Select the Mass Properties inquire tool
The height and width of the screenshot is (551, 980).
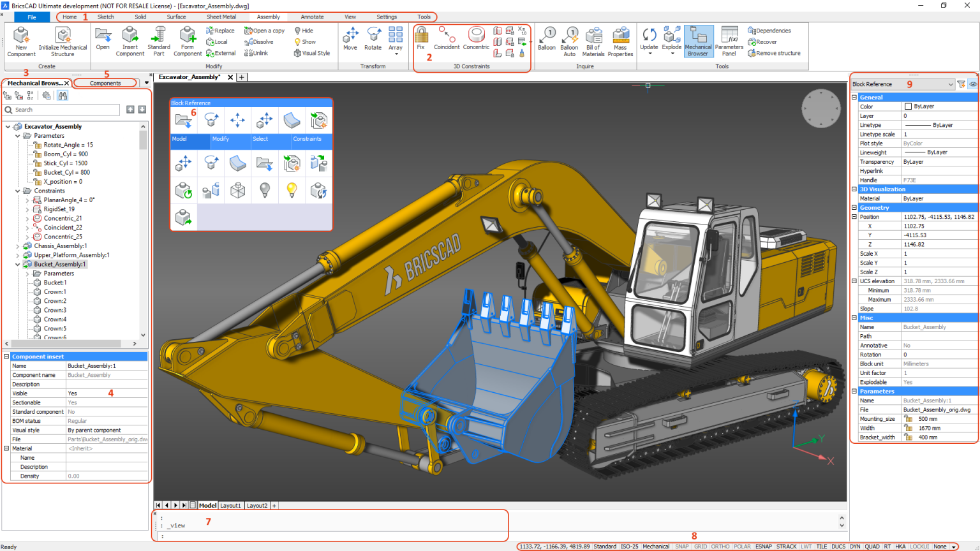pos(621,40)
